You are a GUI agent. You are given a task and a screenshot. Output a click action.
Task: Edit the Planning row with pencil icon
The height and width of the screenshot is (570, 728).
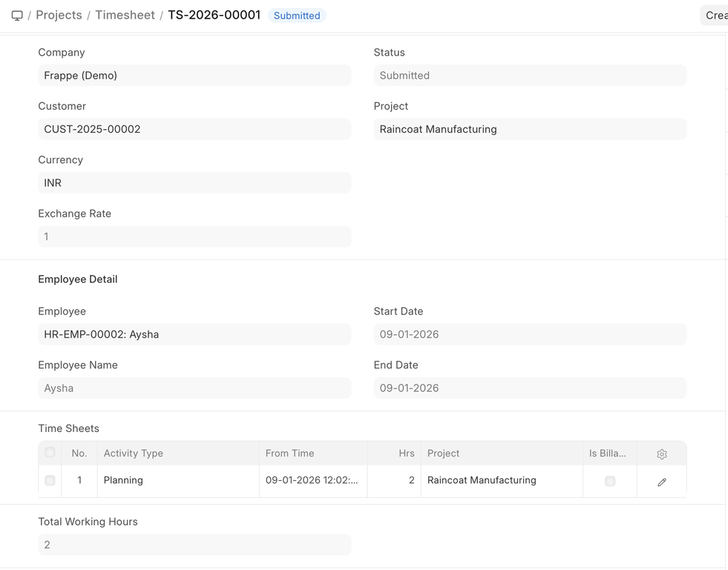click(661, 482)
